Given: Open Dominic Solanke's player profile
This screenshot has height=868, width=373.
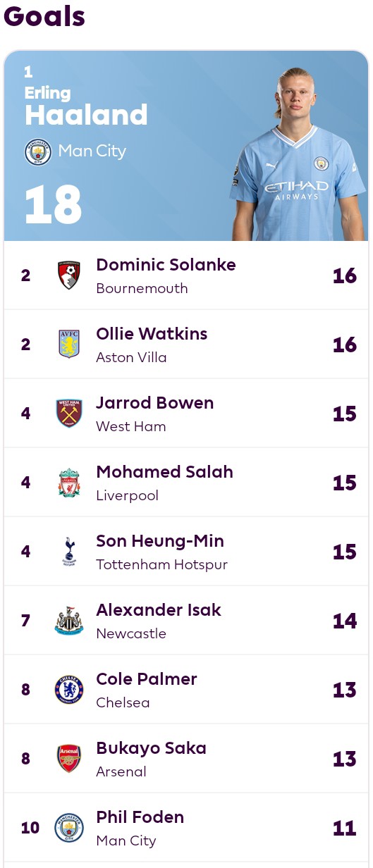Looking at the screenshot, I should [x=166, y=265].
